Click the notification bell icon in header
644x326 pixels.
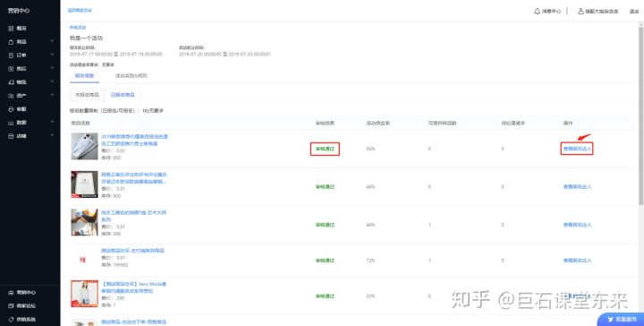(537, 12)
